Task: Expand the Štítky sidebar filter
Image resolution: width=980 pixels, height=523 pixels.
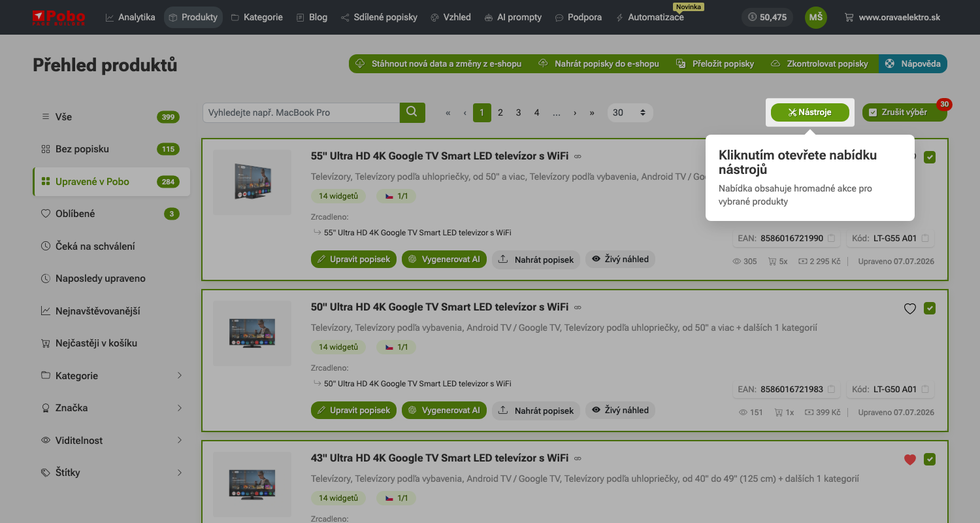Action: (x=111, y=473)
